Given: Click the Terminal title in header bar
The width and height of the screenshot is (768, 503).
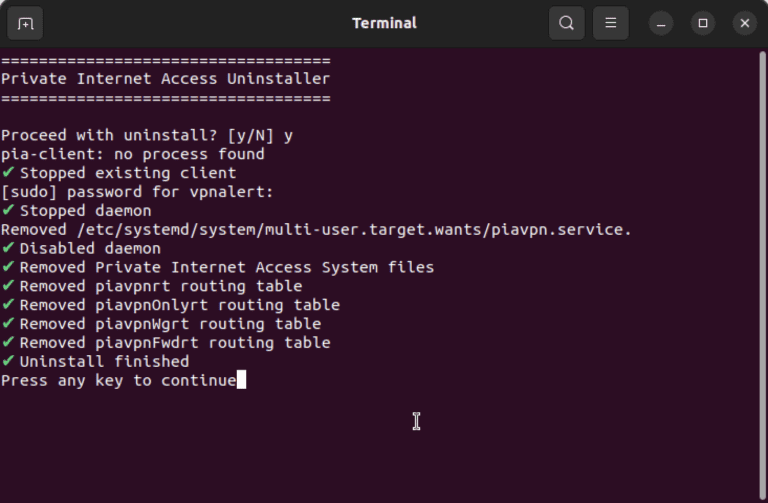Looking at the screenshot, I should 384,23.
